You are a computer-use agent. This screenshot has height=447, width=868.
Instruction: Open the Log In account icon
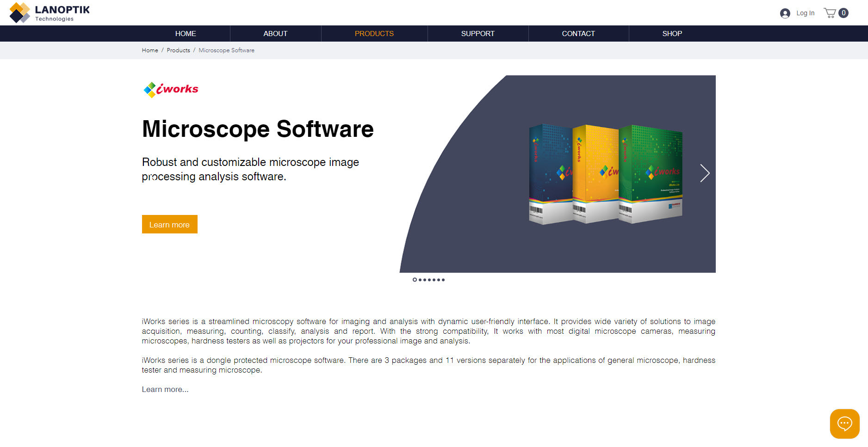pyautogui.click(x=785, y=13)
